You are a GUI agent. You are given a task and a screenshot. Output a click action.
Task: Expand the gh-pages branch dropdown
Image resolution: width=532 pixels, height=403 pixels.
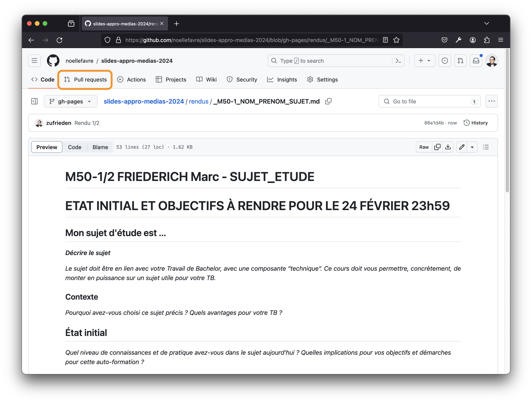(x=71, y=101)
